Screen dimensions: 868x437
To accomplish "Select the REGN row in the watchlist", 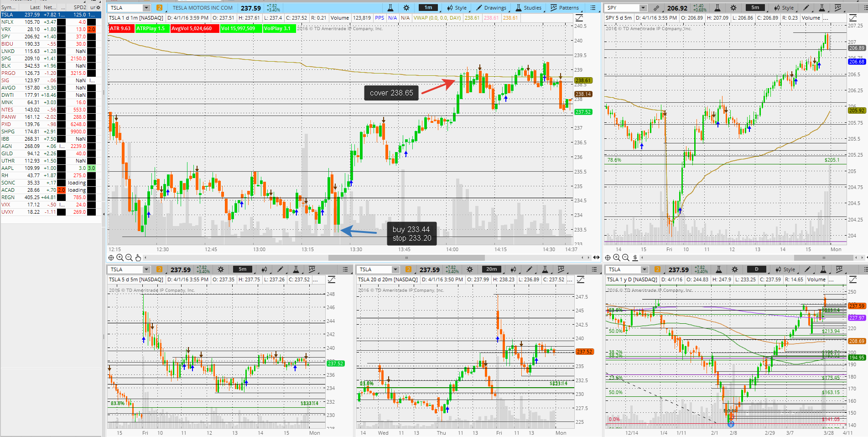I will [51, 197].
